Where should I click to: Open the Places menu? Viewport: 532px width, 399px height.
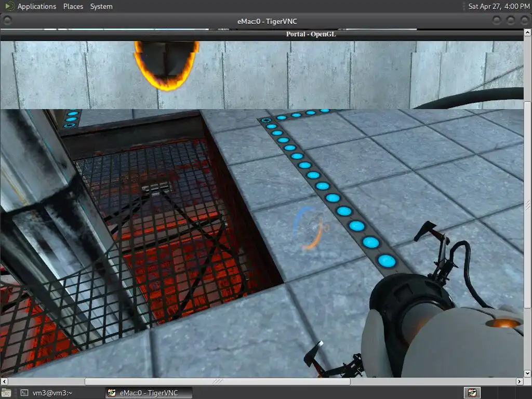point(73,6)
